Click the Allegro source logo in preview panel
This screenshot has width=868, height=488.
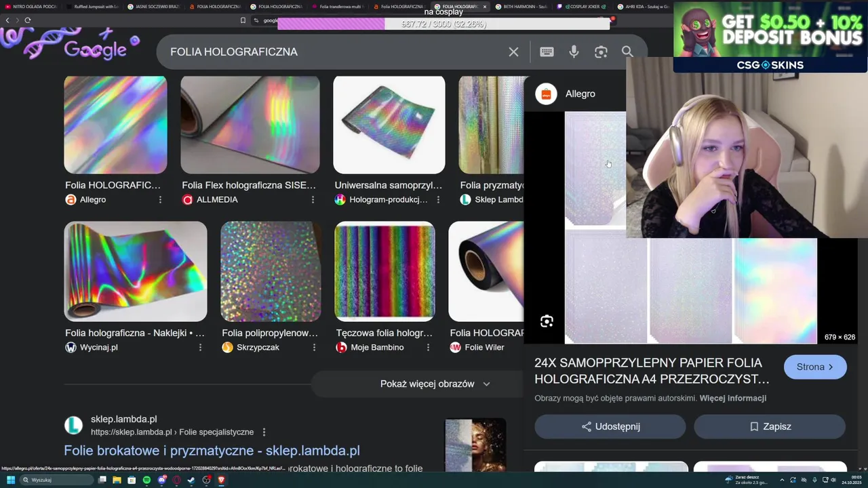tap(546, 94)
